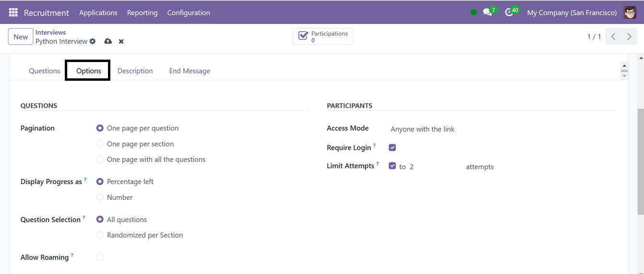The height and width of the screenshot is (274, 644).
Task: Switch to the End Message tab
Action: point(190,71)
